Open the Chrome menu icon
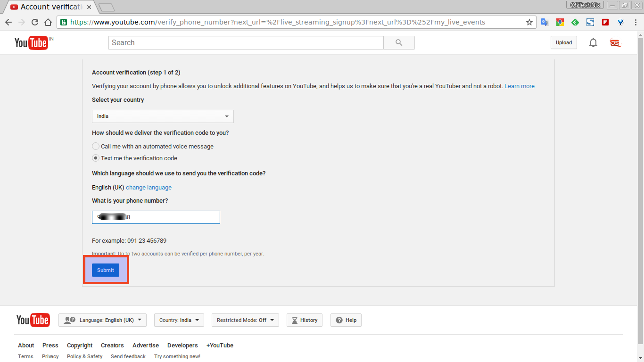The height and width of the screenshot is (362, 644). 635,22
